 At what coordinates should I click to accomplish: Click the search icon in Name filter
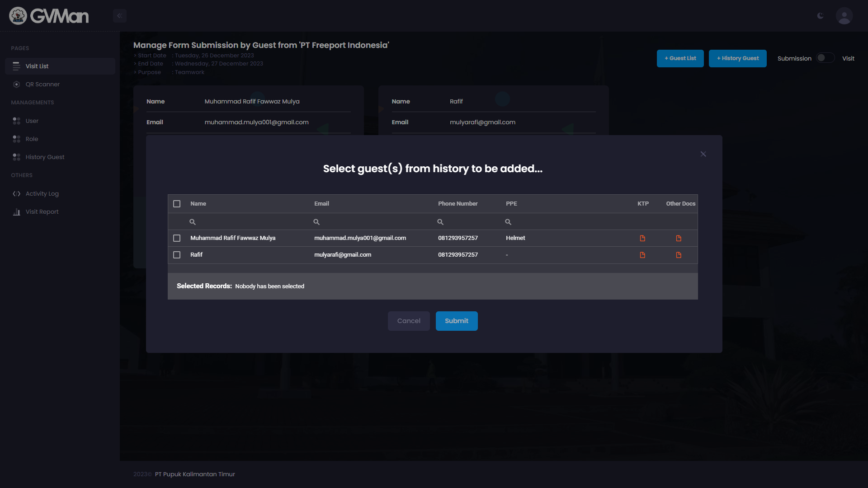click(x=193, y=222)
